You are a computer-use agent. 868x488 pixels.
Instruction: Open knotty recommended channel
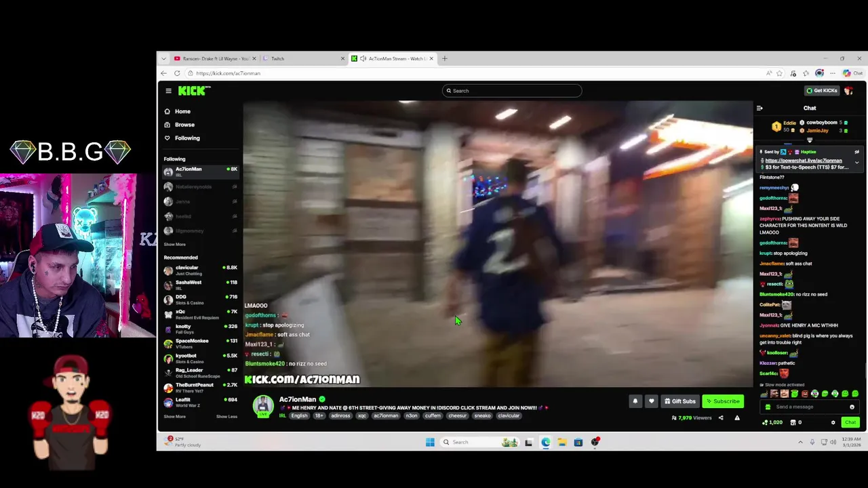(201, 329)
